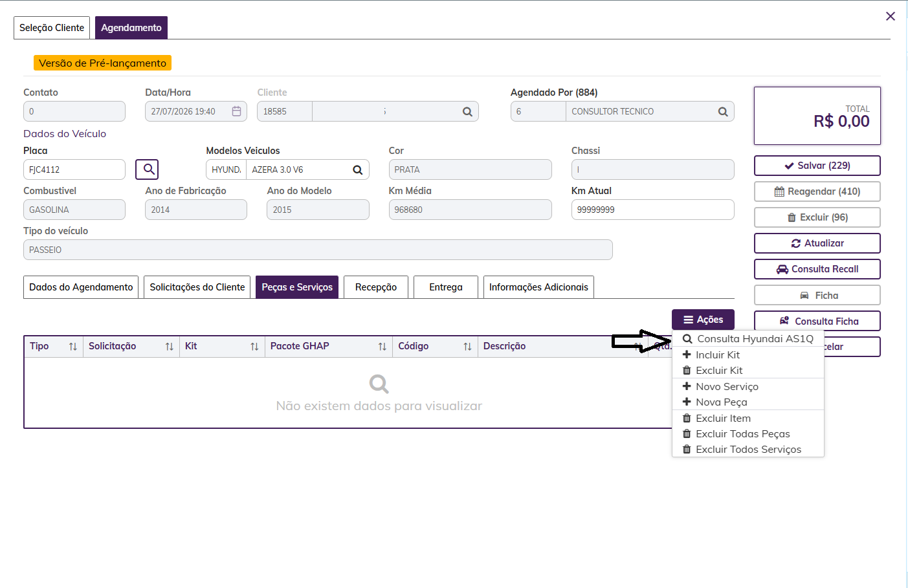This screenshot has height=588, width=908.
Task: Open Solicitações do Cliente tab
Action: tap(197, 287)
